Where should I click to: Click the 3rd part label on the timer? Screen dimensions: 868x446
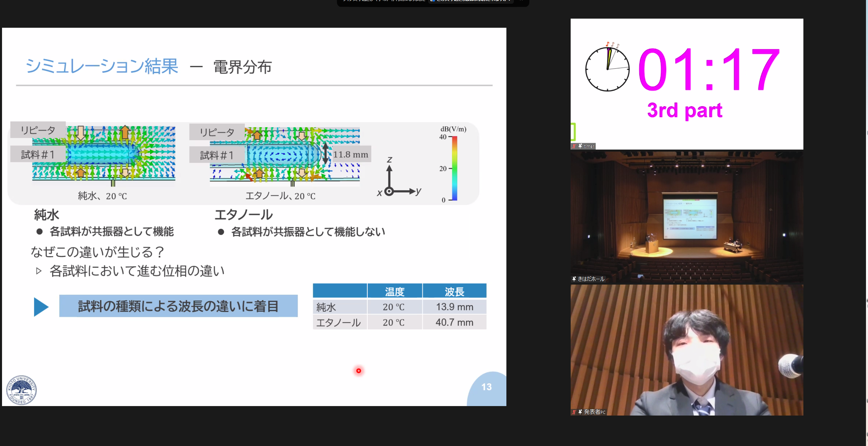pos(685,110)
